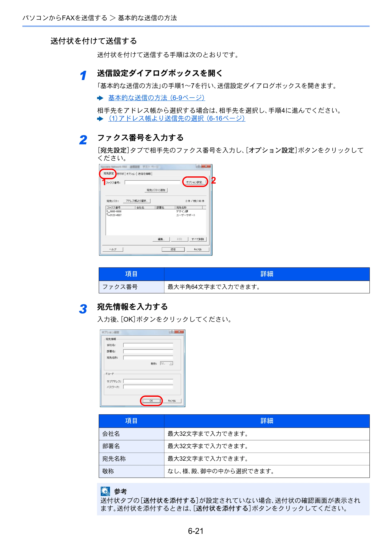Image resolution: width=392 pixels, height=555 pixels.
Task: Close the option settings dialog with X
Action: [179, 331]
